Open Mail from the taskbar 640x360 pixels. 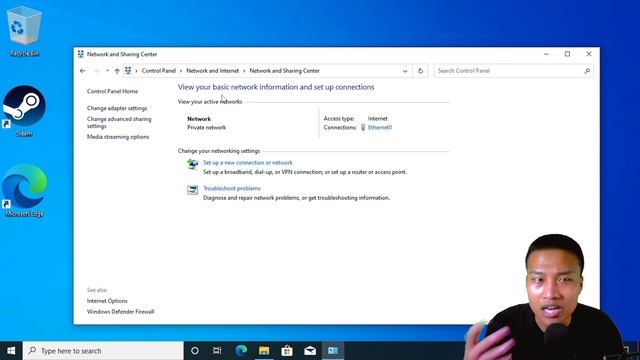click(x=310, y=351)
